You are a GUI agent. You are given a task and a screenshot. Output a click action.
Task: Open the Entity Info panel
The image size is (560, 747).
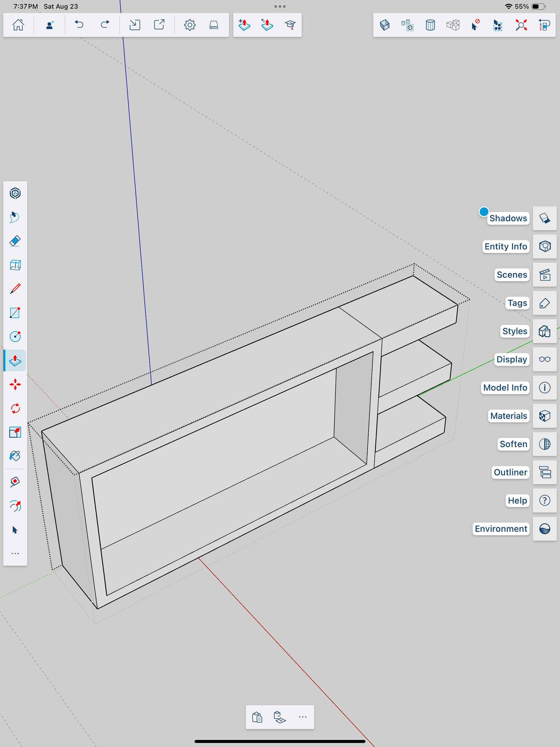tap(544, 247)
